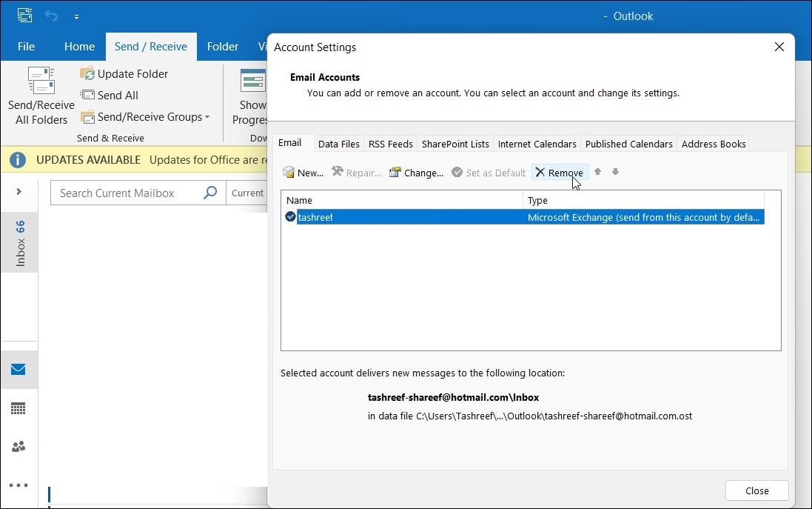Click the UPDATES AVAILABLE notification text
The width and height of the screenshot is (812, 509).
88,160
